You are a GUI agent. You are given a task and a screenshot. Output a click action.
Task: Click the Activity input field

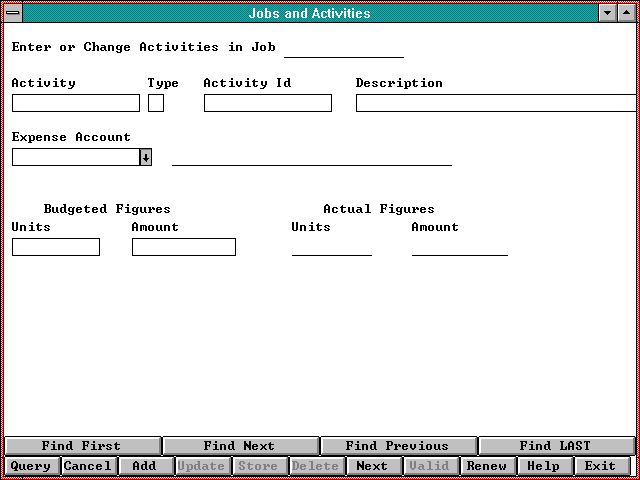pos(76,103)
